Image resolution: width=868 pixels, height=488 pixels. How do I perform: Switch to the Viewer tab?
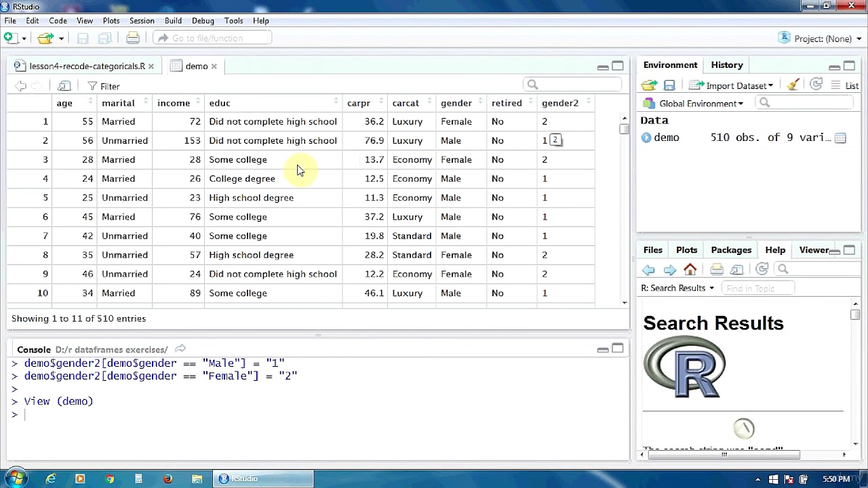(x=813, y=250)
